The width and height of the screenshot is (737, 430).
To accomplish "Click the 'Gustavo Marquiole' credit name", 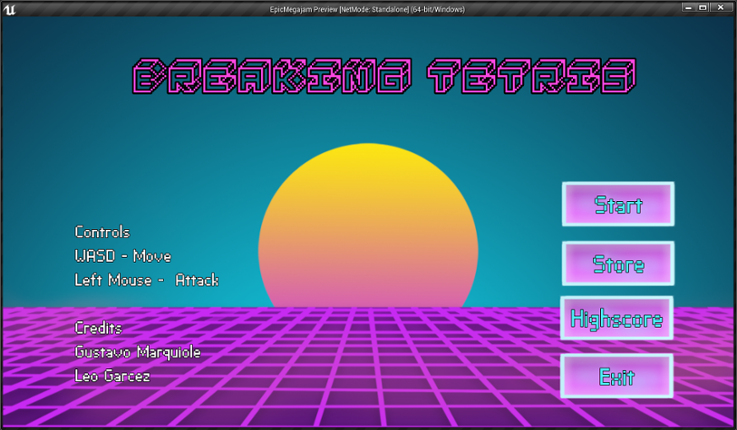I will click(x=138, y=352).
